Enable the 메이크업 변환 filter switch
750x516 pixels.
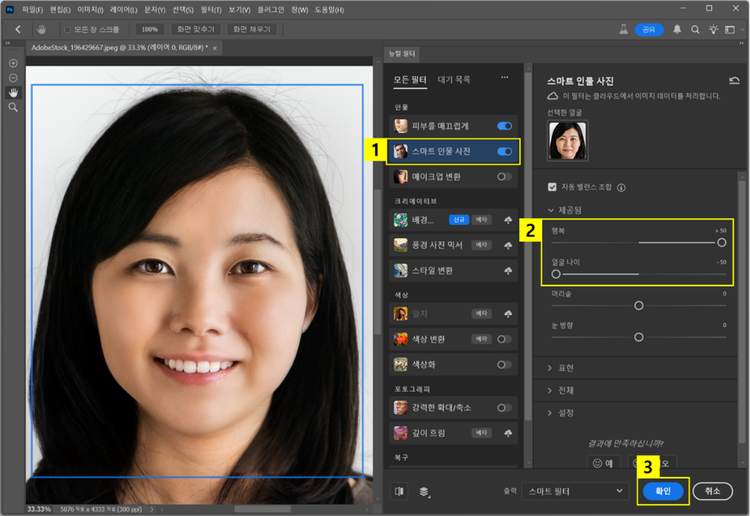point(504,177)
